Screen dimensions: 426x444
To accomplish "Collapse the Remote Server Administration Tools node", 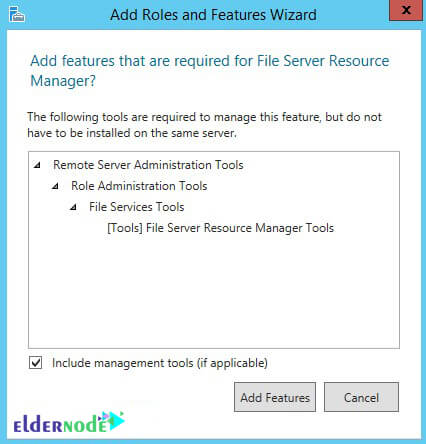I will tap(37, 165).
